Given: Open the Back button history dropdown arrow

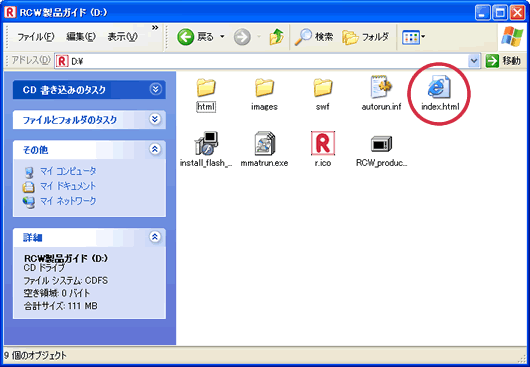Looking at the screenshot, I should click(222, 36).
